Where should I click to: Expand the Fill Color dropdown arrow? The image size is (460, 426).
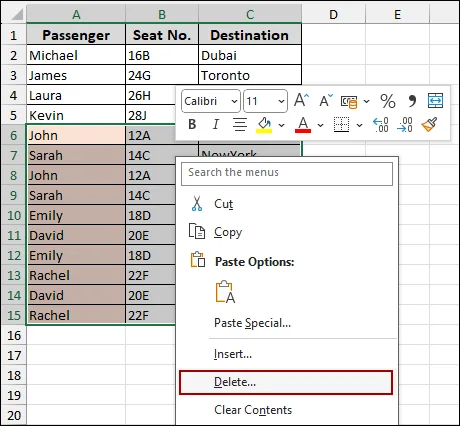pos(281,125)
